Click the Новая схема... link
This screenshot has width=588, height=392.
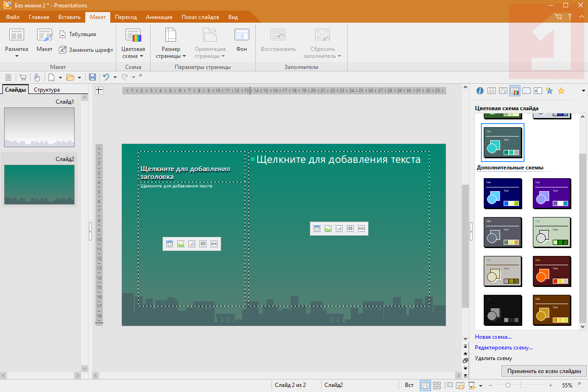coord(493,337)
